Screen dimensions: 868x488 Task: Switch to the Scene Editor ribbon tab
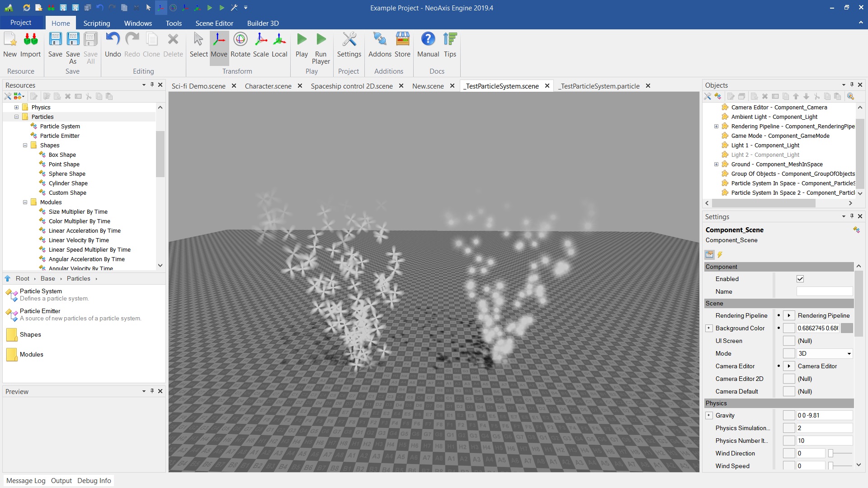(214, 23)
